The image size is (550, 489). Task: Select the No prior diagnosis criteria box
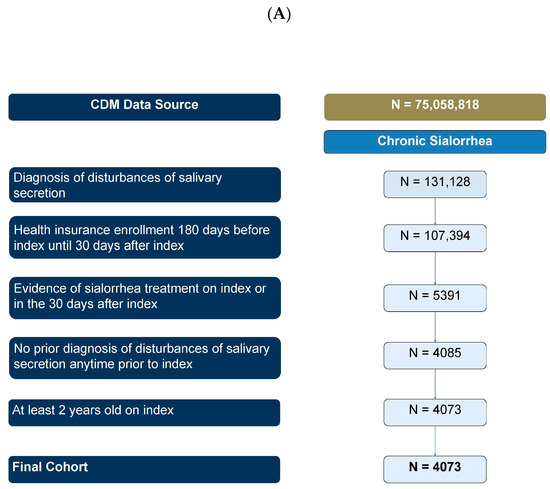[x=145, y=358]
